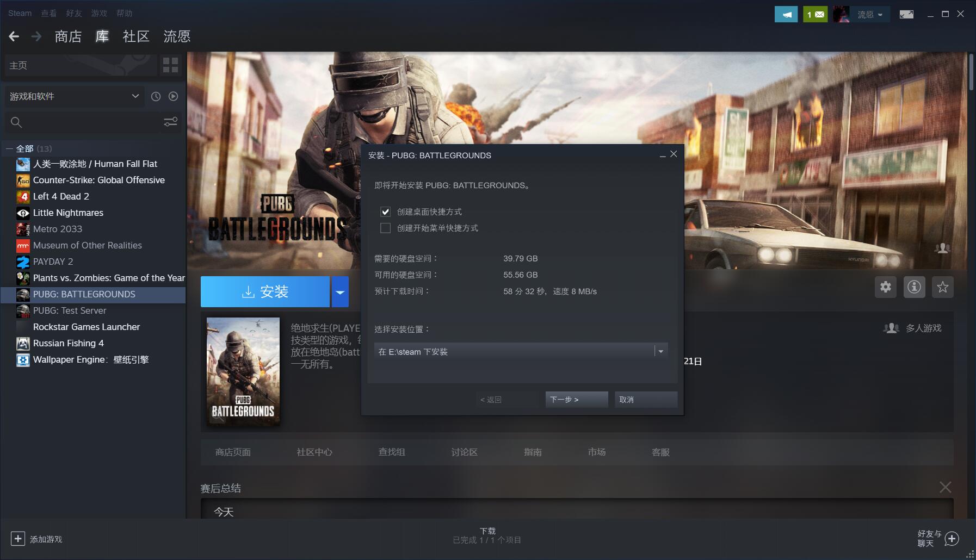Open the 流愿 profile tab
This screenshot has width=976, height=560.
[177, 36]
